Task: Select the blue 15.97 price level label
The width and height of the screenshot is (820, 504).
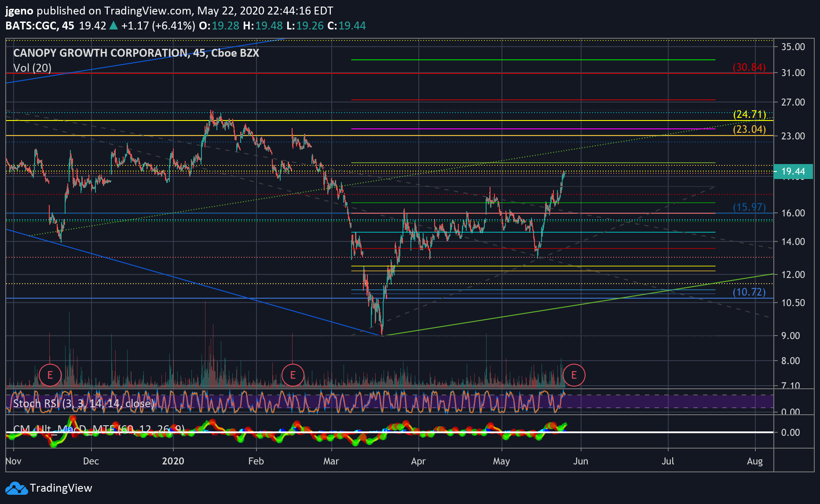Action: click(749, 207)
